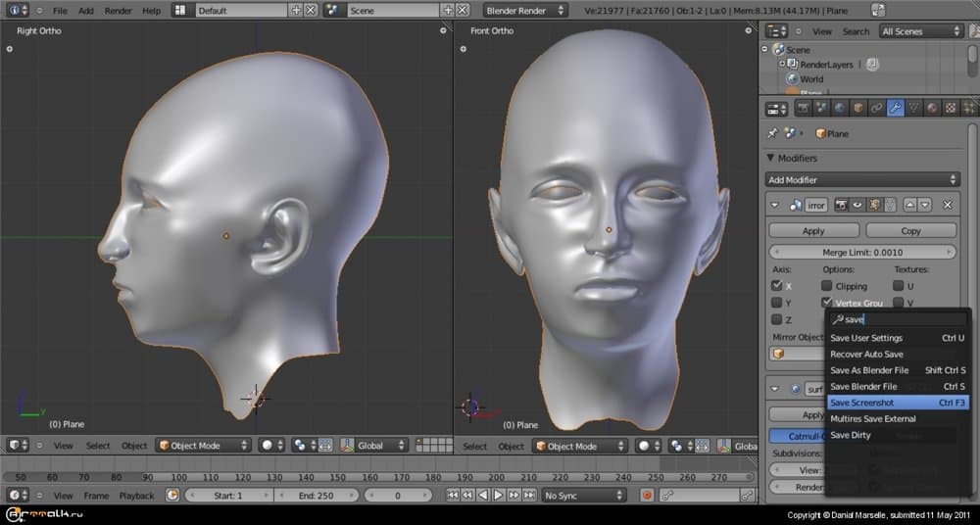Open the Object Constraints tab (chain icon)
Image resolution: width=980 pixels, height=525 pixels.
876,108
